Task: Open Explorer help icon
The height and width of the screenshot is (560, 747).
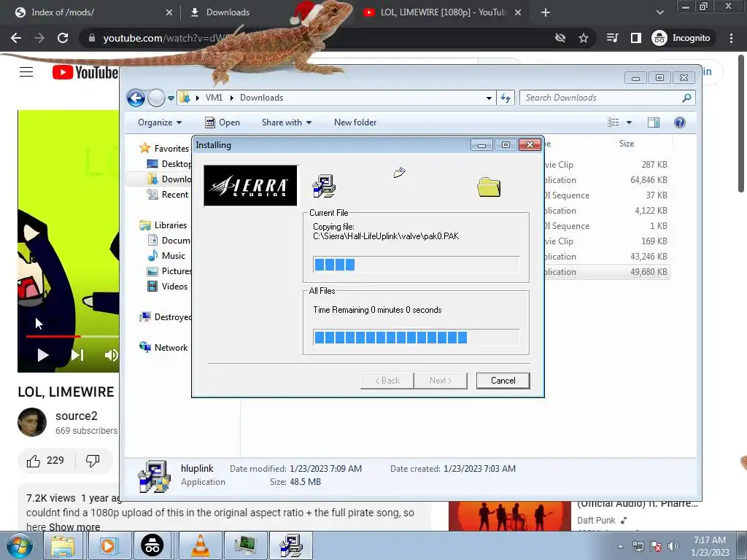Action: pyautogui.click(x=679, y=122)
